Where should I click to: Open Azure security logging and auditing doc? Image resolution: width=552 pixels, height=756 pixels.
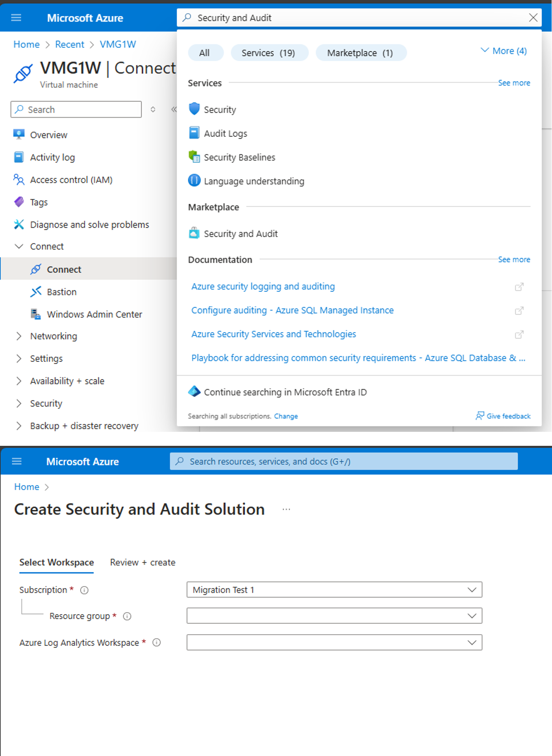pyautogui.click(x=263, y=286)
